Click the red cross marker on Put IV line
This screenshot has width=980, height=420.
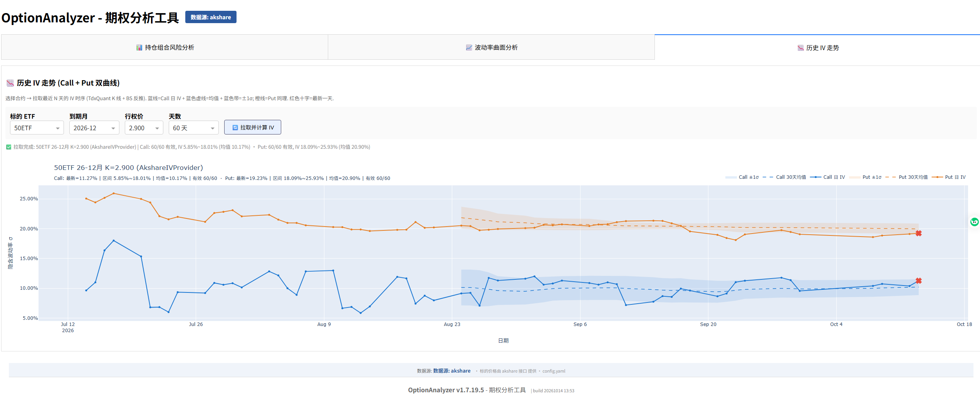919,233
